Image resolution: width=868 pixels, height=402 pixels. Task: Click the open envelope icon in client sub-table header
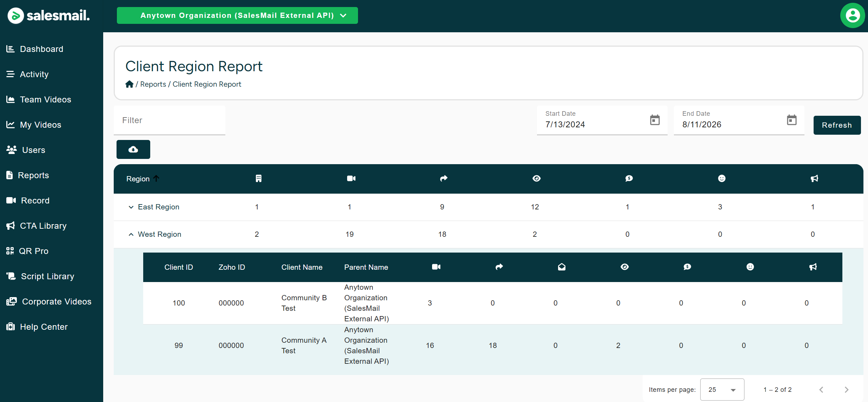tap(562, 267)
